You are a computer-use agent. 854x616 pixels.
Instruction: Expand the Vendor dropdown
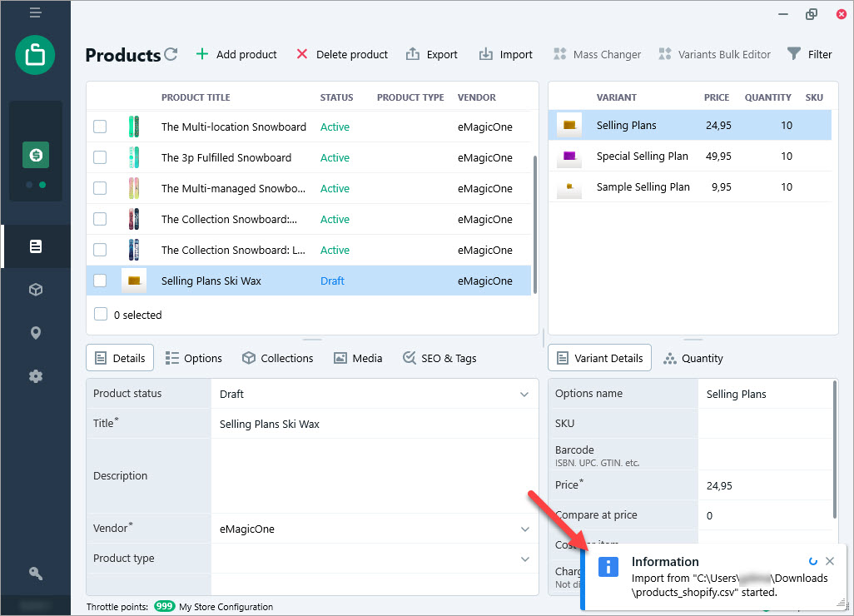pyautogui.click(x=524, y=529)
